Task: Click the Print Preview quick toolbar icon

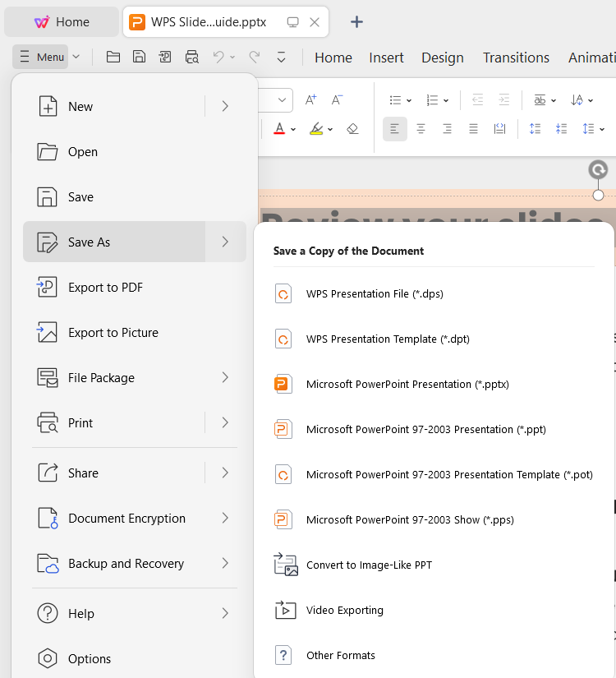Action: [192, 57]
